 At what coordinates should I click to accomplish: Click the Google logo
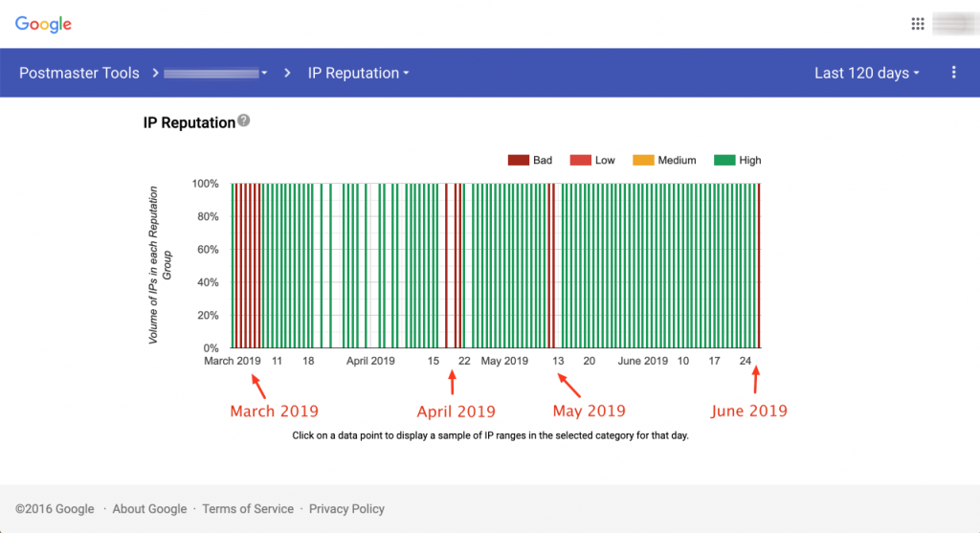coord(43,24)
